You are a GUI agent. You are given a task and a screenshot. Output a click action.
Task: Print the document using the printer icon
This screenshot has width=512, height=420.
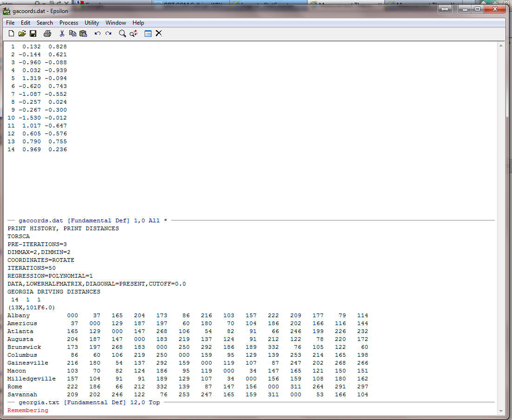47,33
